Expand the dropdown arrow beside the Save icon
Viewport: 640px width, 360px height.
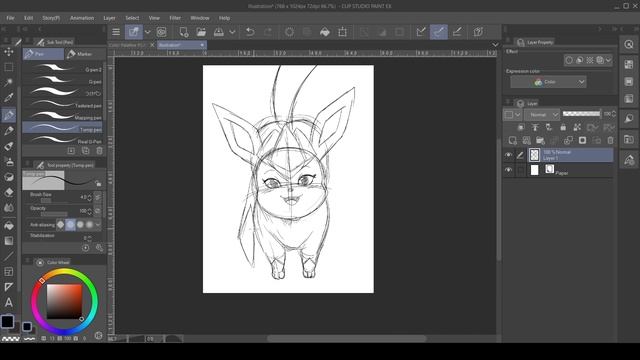[232, 32]
